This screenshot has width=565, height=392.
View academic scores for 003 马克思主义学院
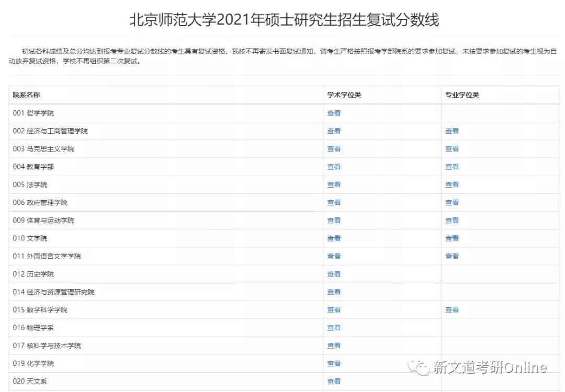[x=334, y=149]
